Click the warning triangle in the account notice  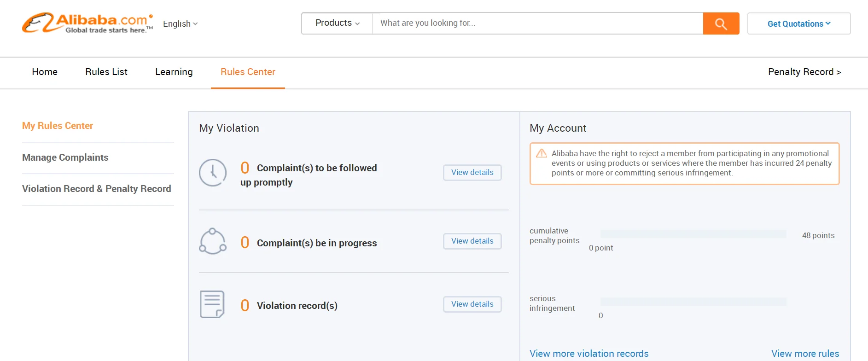(x=542, y=153)
